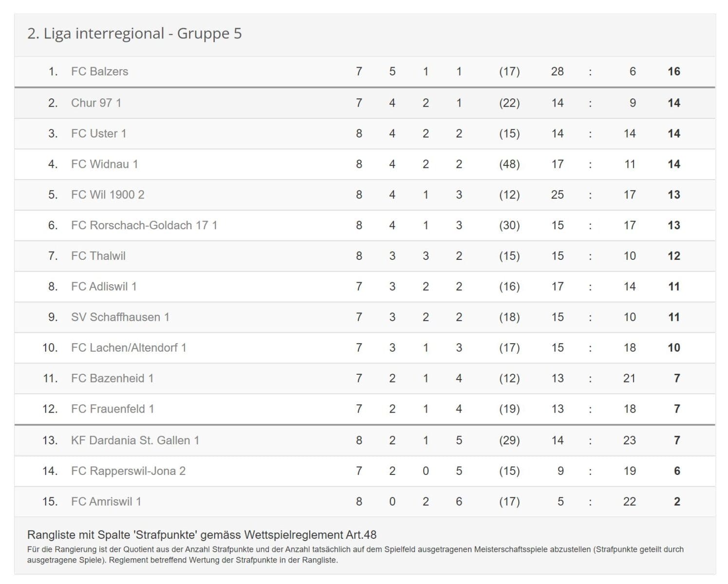This screenshot has height=584, width=728.
Task: Click KF Dardania St. Gallen 1
Action: tap(135, 440)
